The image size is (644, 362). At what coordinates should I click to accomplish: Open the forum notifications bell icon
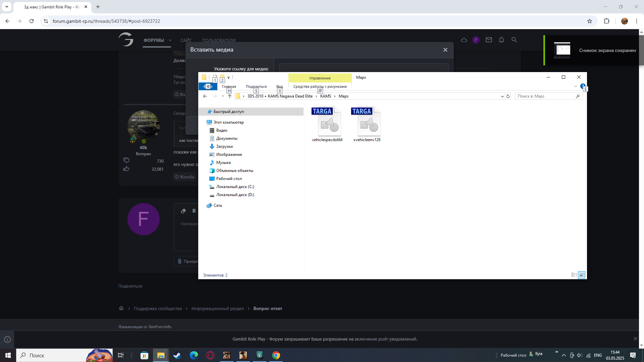pos(501,40)
